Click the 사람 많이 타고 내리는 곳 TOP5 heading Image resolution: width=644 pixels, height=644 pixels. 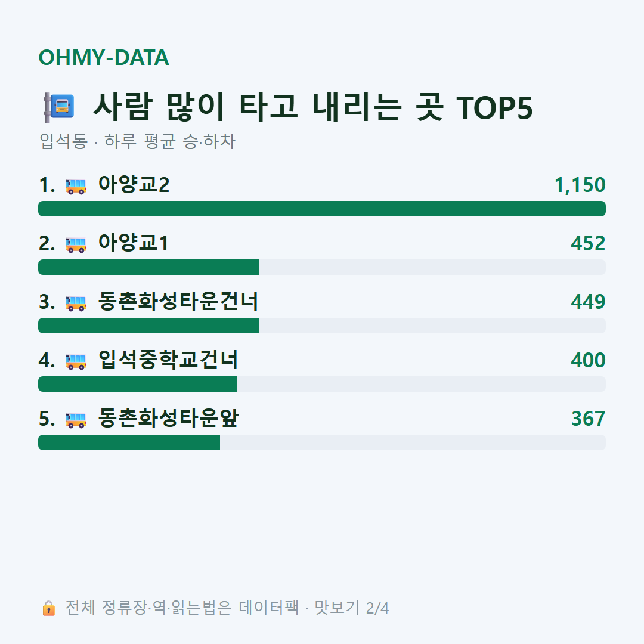tap(312, 107)
